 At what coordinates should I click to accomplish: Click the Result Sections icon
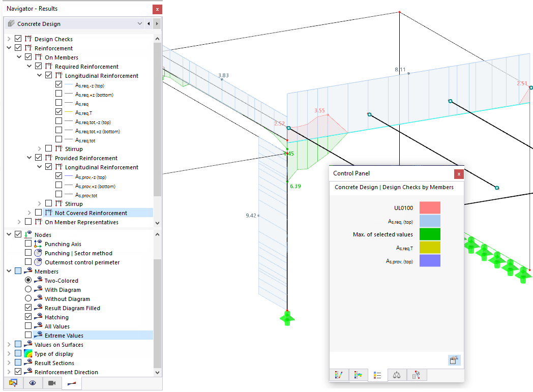28,363
